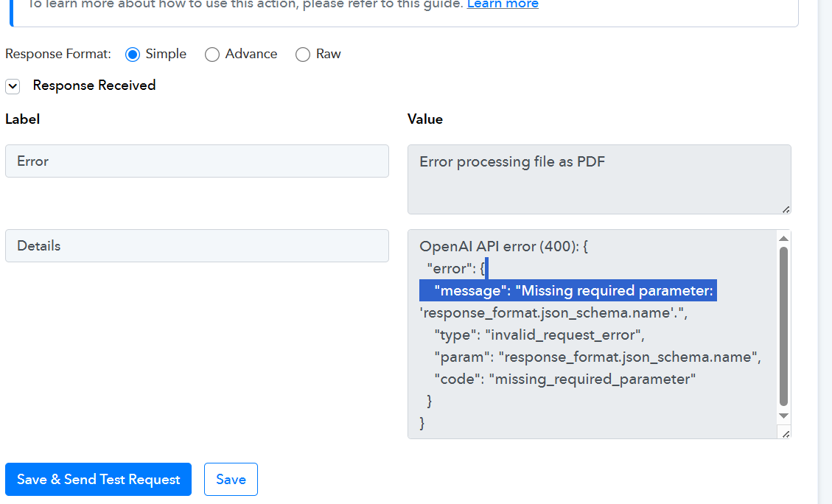Click Save & Send Test Request button
Viewport: 832px width, 504px height.
tap(98, 480)
